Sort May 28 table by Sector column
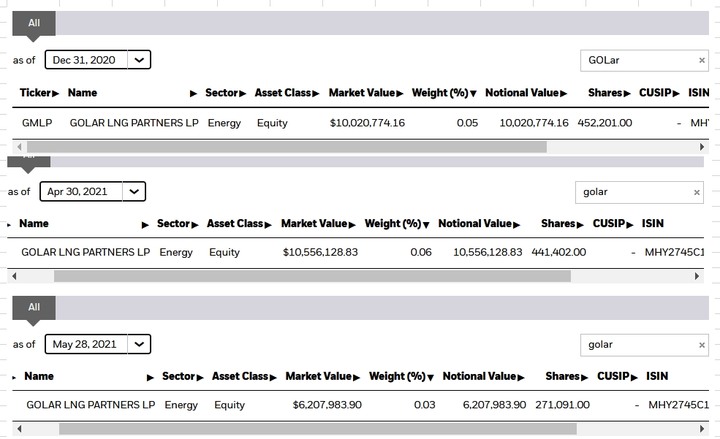The width and height of the screenshot is (720, 439). (182, 377)
